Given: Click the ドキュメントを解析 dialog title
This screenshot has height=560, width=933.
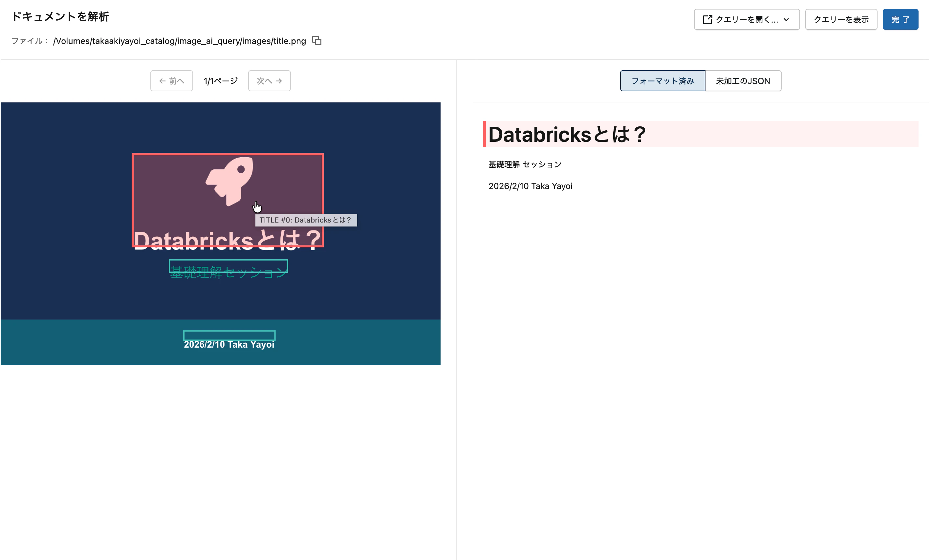Looking at the screenshot, I should (x=60, y=17).
